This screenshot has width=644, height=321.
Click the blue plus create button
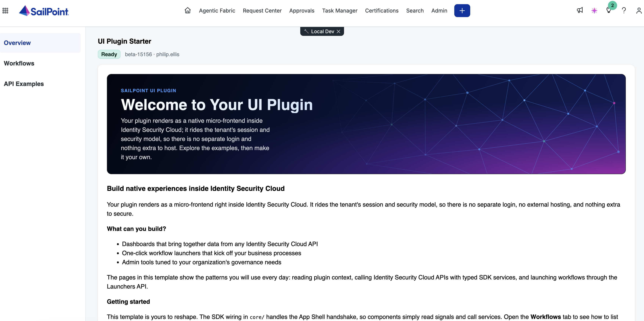(x=462, y=10)
